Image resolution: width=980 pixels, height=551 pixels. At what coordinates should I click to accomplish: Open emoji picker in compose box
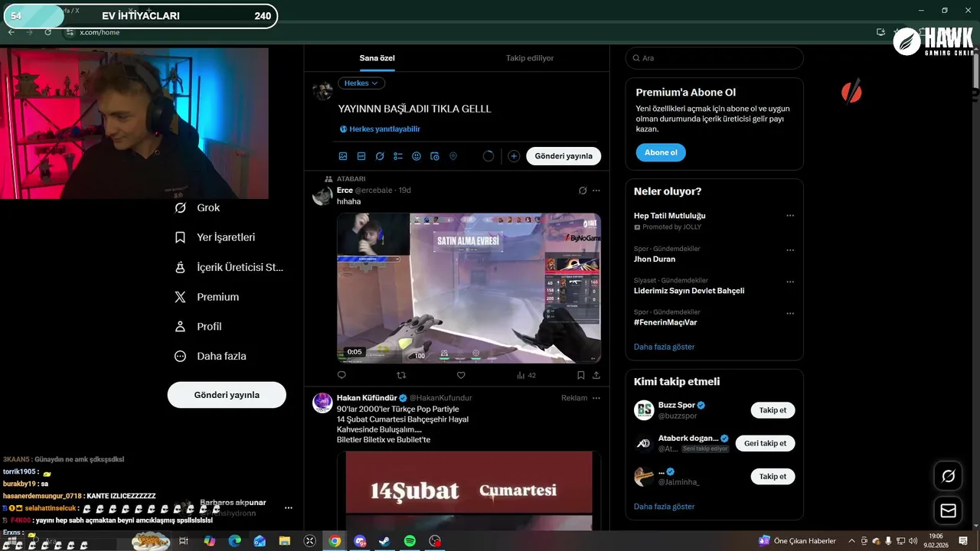pos(416,156)
